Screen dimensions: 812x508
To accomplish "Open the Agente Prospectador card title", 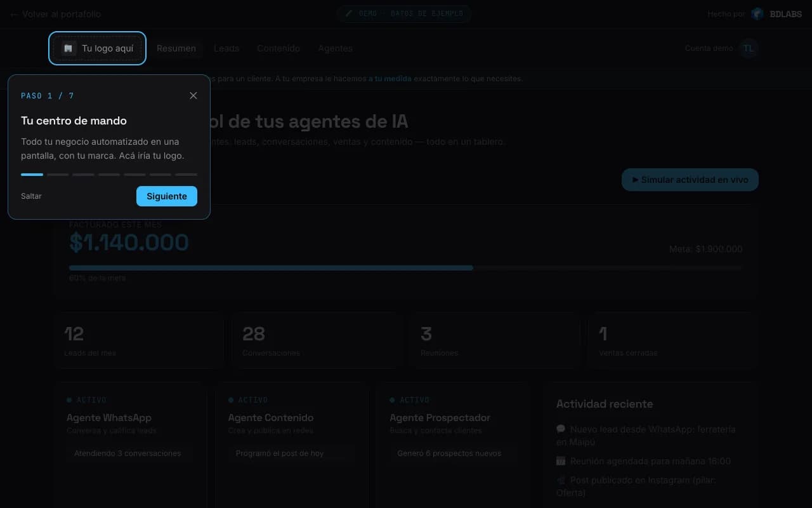I will [440, 418].
